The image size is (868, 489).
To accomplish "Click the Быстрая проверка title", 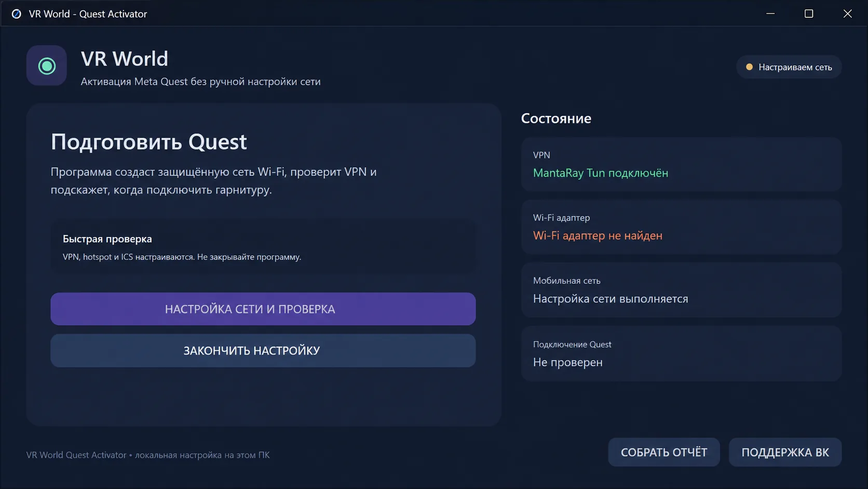I will pos(107,239).
